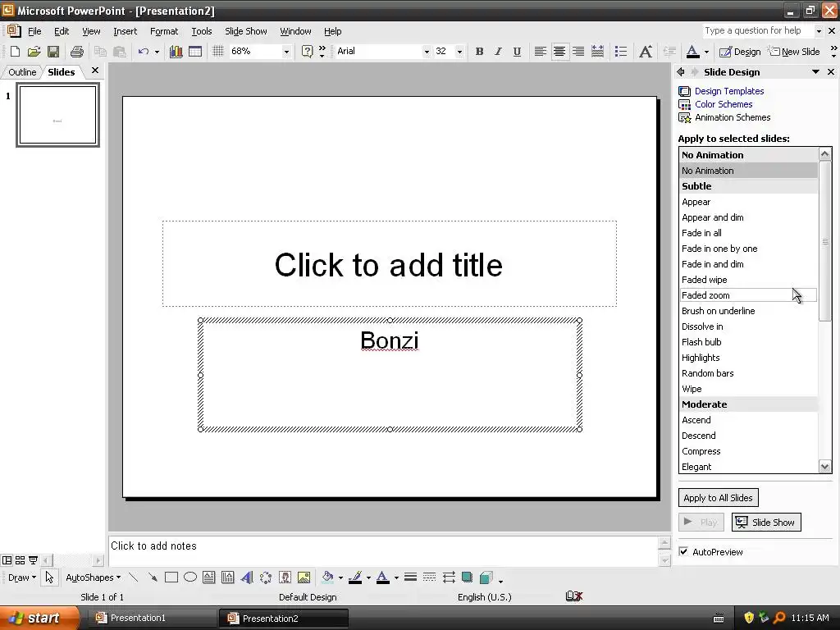840x630 pixels.
Task: Toggle bold formatting
Action: [479, 52]
